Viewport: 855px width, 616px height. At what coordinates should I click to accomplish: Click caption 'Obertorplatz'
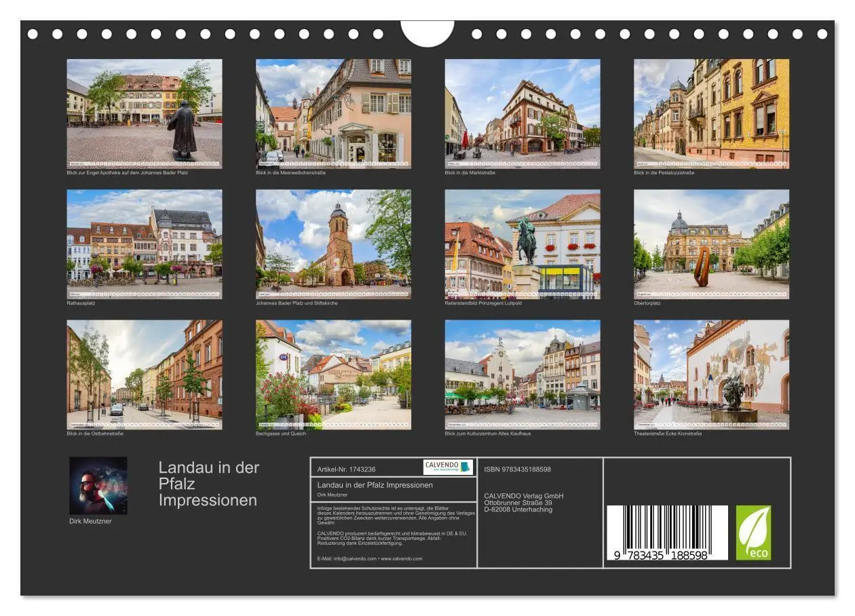click(647, 303)
